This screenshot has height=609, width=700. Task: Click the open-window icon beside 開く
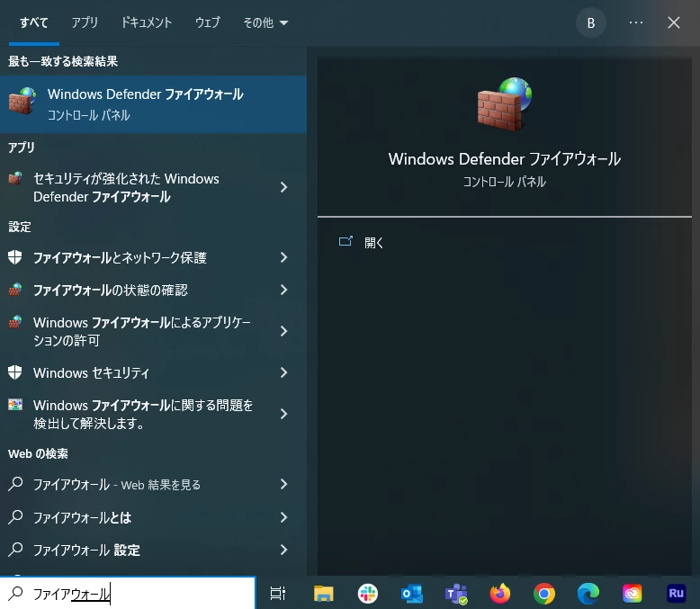pyautogui.click(x=346, y=242)
